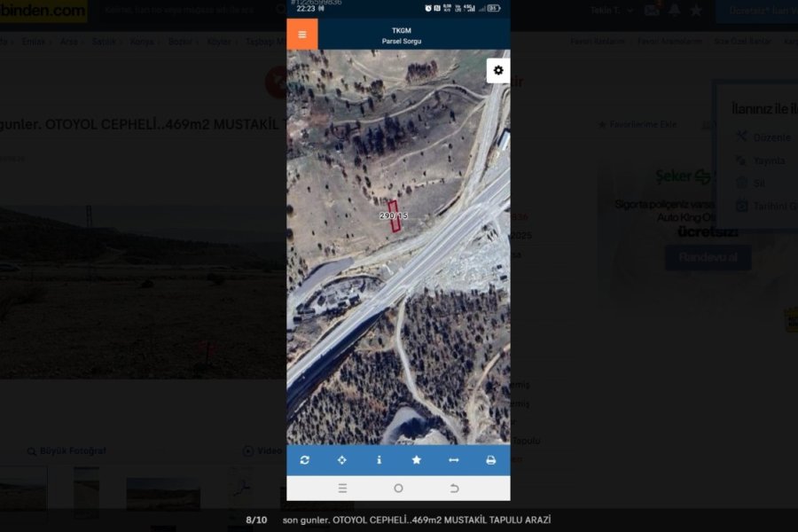
Task: Choose 'Düzenle' in the listing panel
Action: [x=771, y=137]
